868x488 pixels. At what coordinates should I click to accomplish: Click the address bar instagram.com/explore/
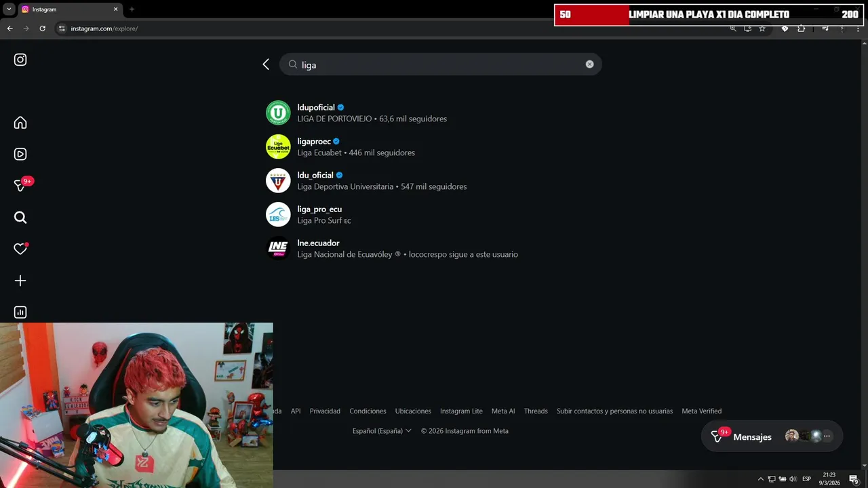click(x=104, y=28)
